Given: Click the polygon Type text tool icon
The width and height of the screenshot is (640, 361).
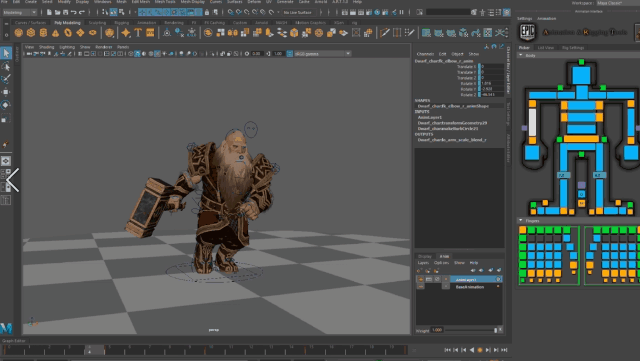Looking at the screenshot, I should point(138,33).
